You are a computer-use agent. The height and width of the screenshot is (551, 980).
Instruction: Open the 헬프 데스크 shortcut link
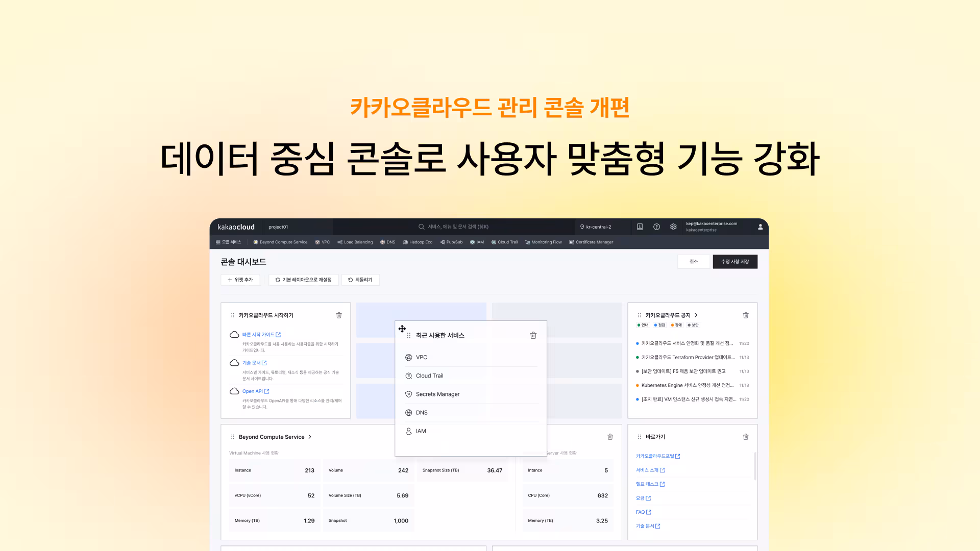coord(650,484)
